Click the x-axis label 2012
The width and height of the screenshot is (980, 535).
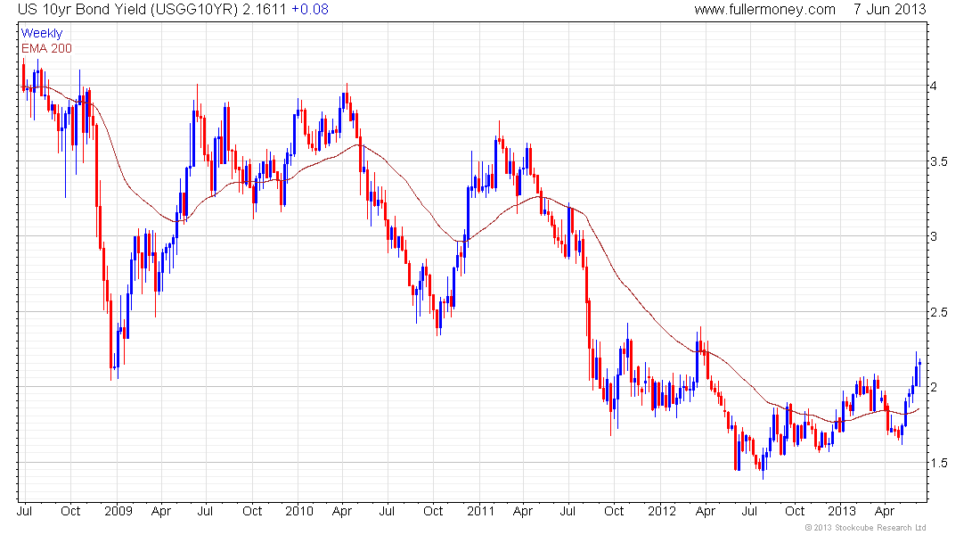(662, 511)
